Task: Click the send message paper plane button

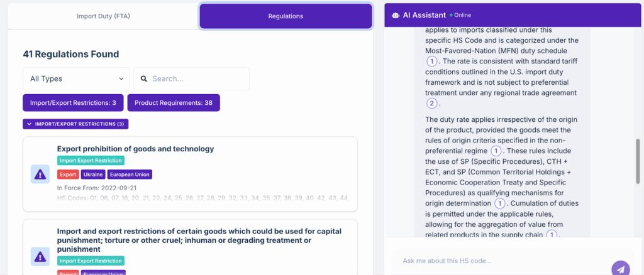Action: (x=620, y=269)
